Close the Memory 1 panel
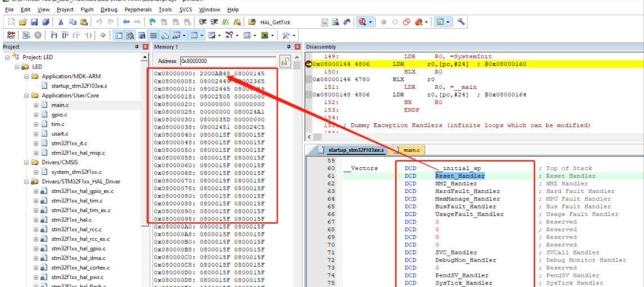Image resolution: width=644 pixels, height=287 pixels. pos(297,47)
